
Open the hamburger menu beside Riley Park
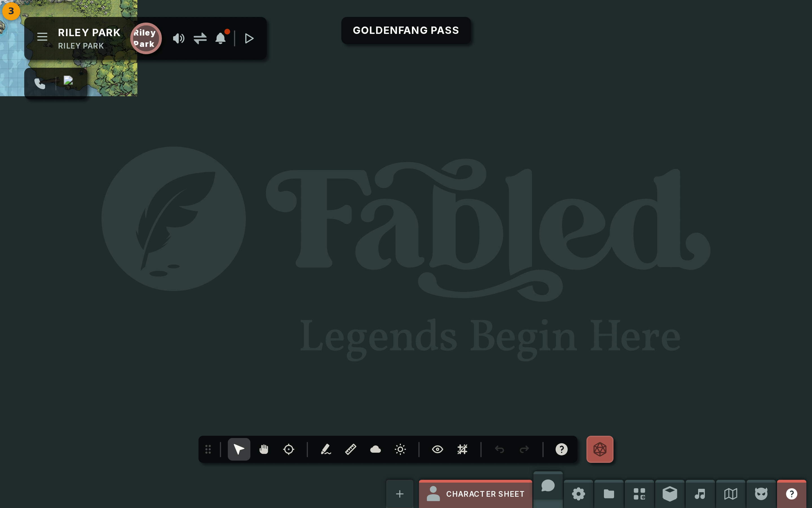(x=42, y=37)
